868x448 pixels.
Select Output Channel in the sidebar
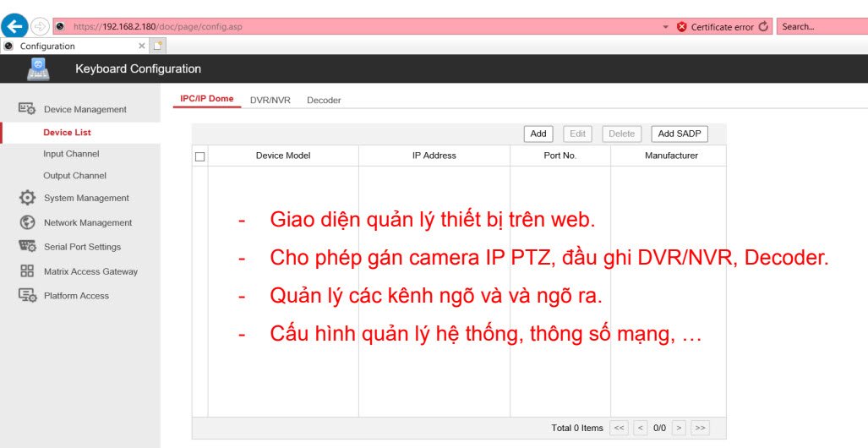click(74, 176)
